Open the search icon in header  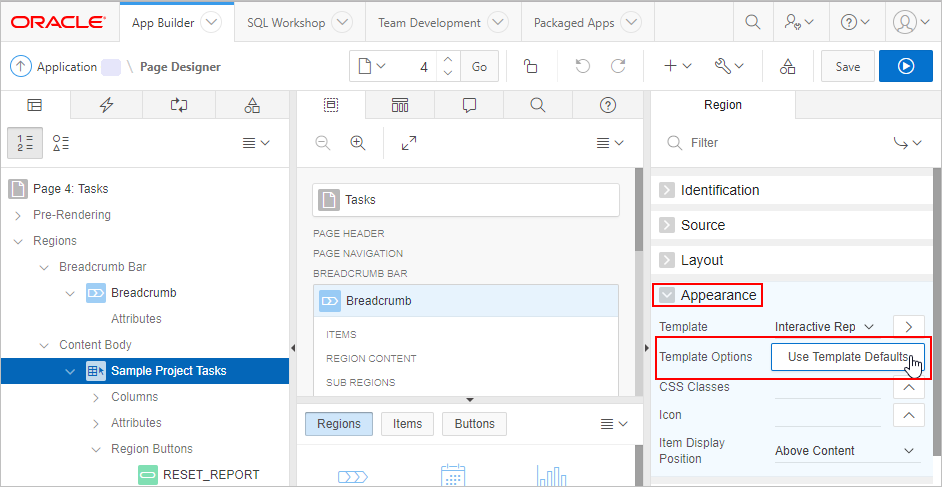coord(752,23)
